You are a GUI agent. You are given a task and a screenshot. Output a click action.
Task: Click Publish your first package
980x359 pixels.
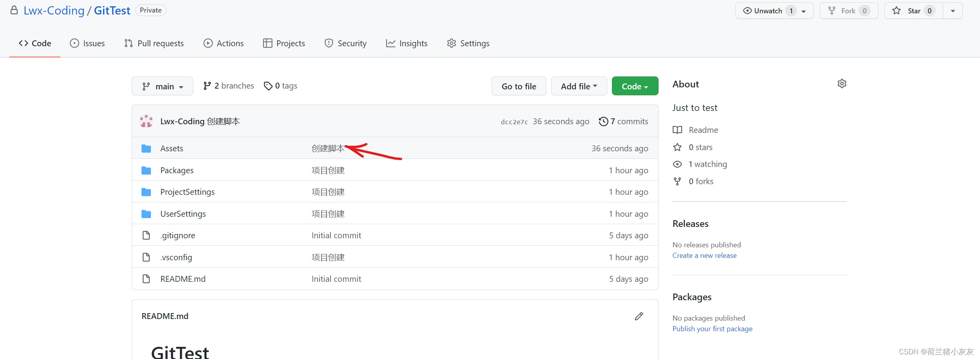712,329
